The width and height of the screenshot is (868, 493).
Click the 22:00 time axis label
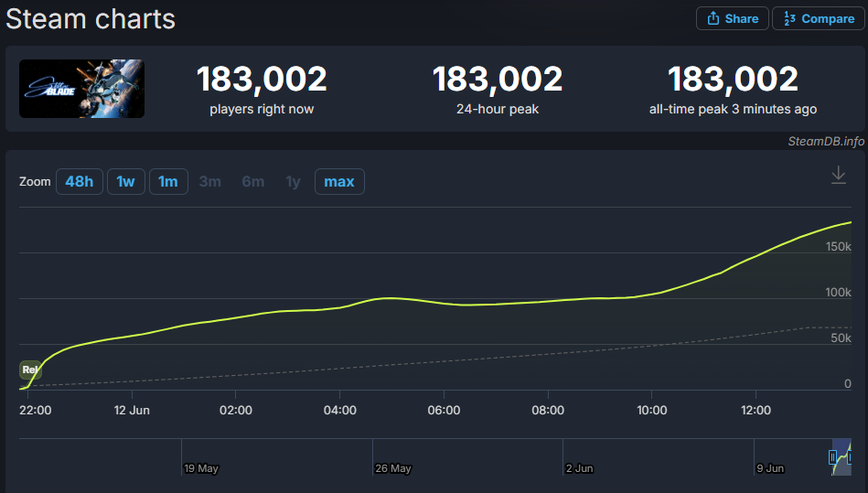pos(36,410)
